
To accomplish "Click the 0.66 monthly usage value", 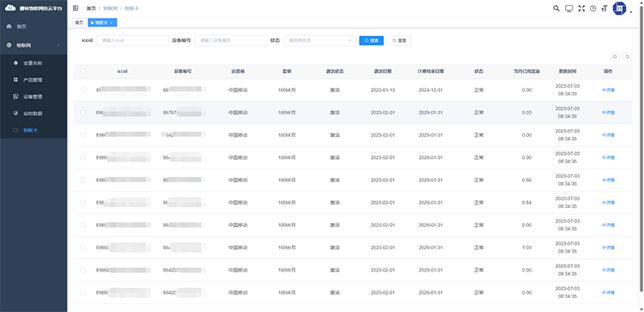I will tap(526, 180).
